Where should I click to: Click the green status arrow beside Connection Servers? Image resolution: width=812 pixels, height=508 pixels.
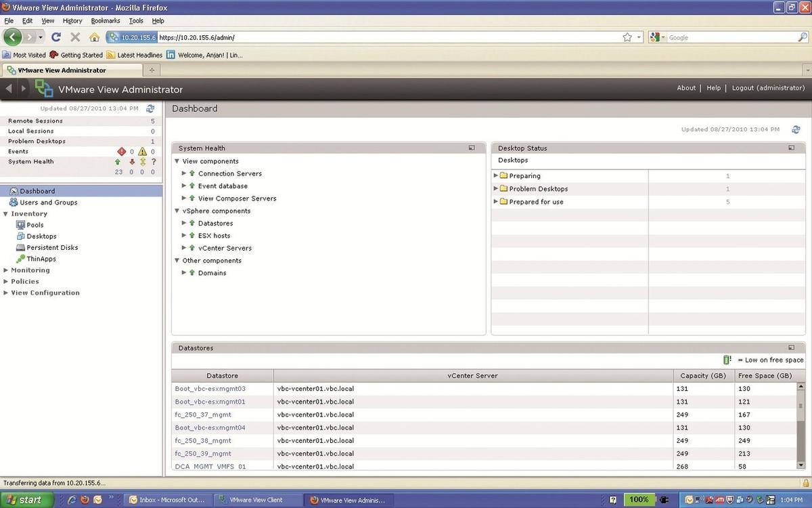click(192, 173)
